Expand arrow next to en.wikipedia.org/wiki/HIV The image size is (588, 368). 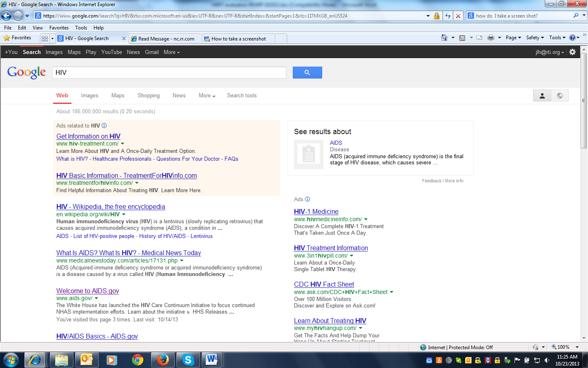click(x=124, y=214)
